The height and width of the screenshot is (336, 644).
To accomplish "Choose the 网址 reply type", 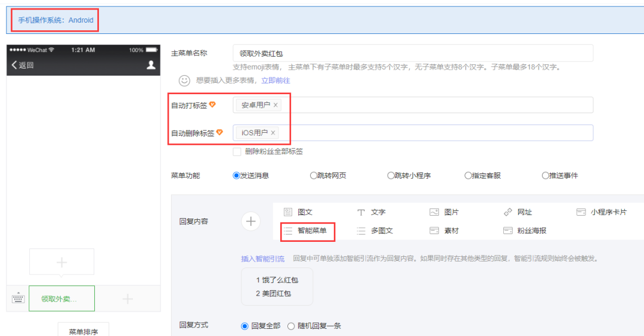I will [518, 212].
